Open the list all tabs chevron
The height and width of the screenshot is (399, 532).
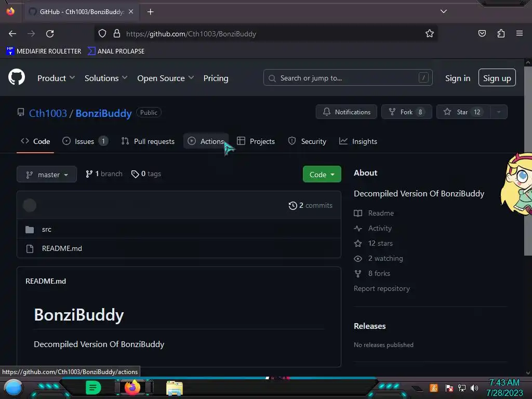click(444, 11)
